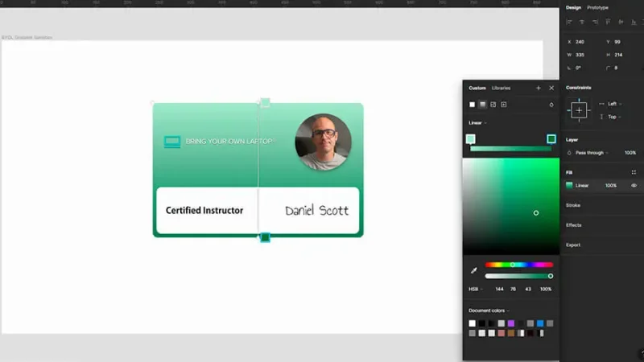The height and width of the screenshot is (362, 644).
Task: Adjust the hue slider handle
Action: pos(513,265)
